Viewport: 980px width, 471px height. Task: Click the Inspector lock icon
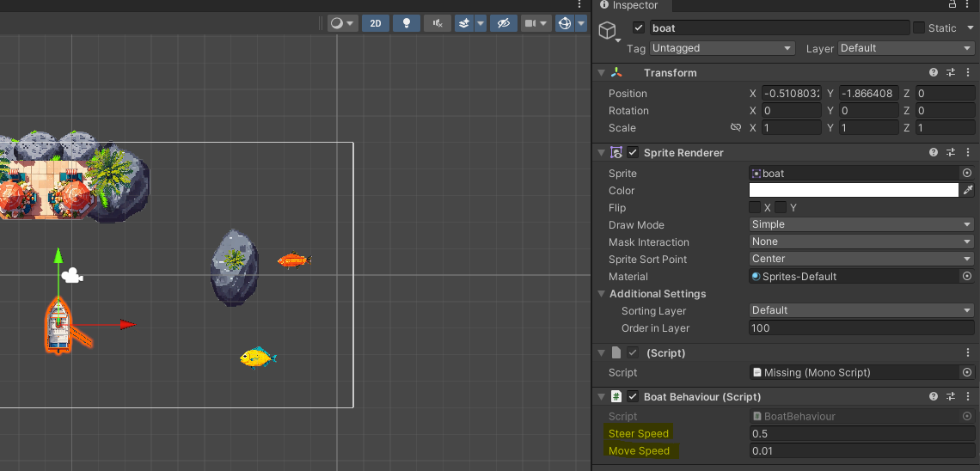point(952,4)
